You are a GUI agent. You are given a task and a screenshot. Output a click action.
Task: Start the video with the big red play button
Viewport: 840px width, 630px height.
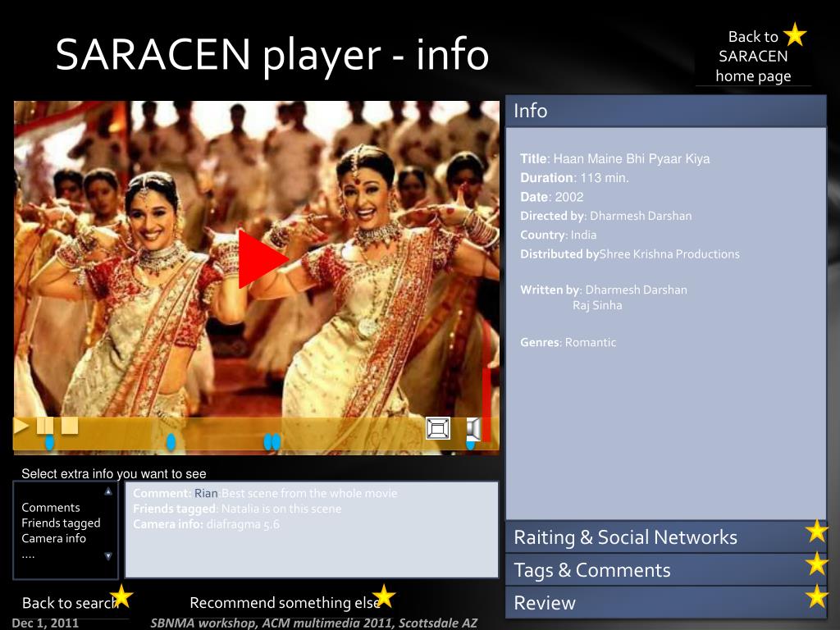pos(262,258)
